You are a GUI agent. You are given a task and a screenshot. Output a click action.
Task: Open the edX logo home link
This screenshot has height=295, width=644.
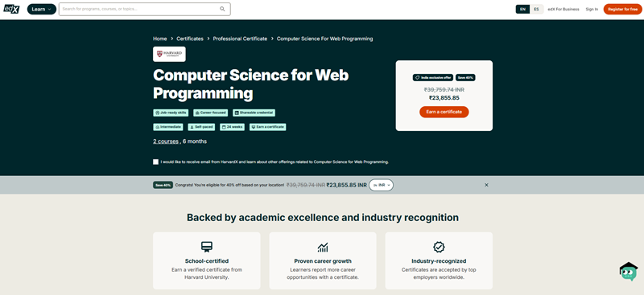(x=11, y=9)
